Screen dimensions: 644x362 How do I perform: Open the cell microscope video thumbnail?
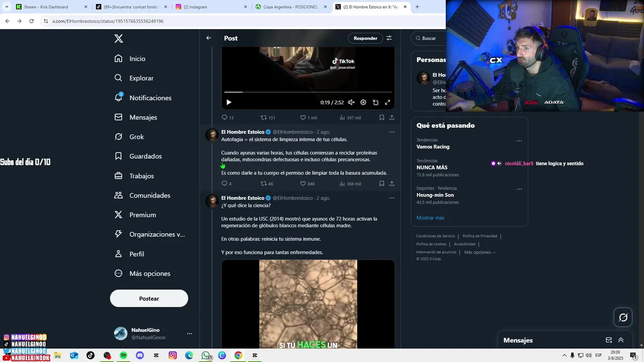(x=308, y=304)
